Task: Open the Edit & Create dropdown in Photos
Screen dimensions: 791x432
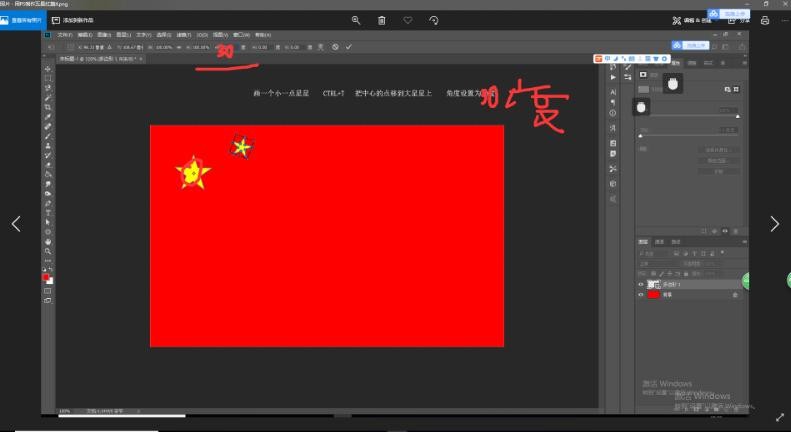Action: point(692,20)
